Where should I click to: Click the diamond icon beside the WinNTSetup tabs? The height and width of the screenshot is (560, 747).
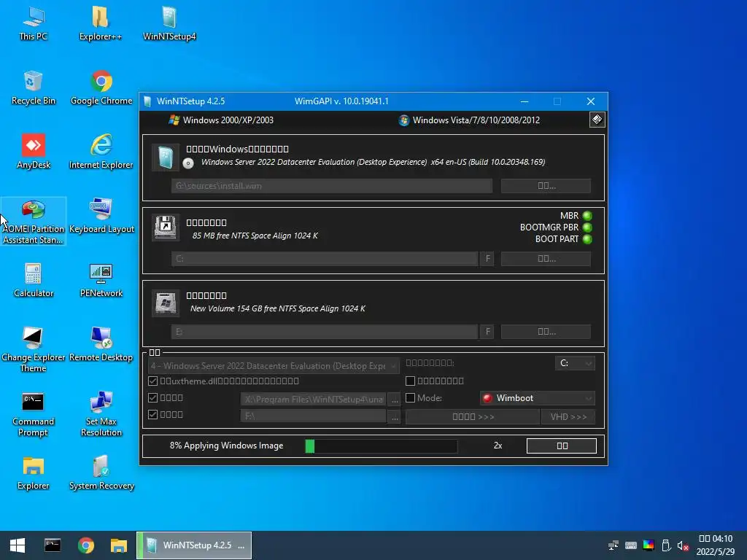[597, 120]
